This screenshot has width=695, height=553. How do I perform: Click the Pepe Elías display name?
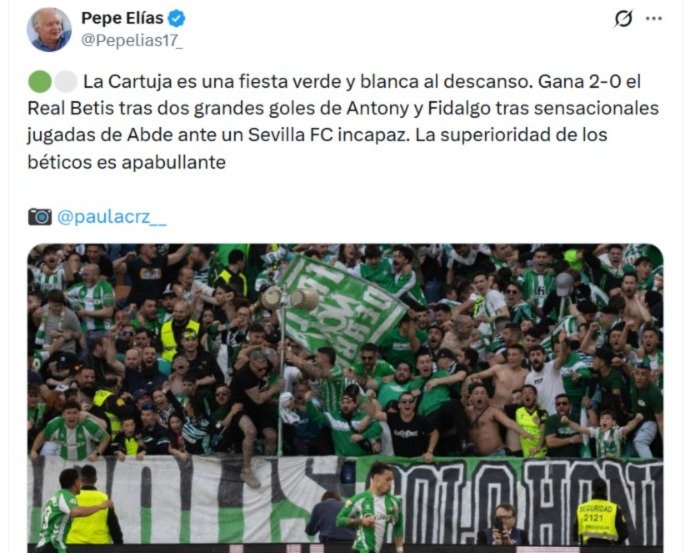coord(122,18)
